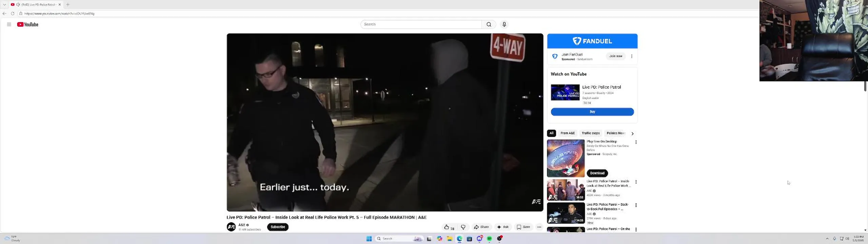Open A&E channel name link
Image resolution: width=868 pixels, height=244 pixels.
click(x=242, y=225)
